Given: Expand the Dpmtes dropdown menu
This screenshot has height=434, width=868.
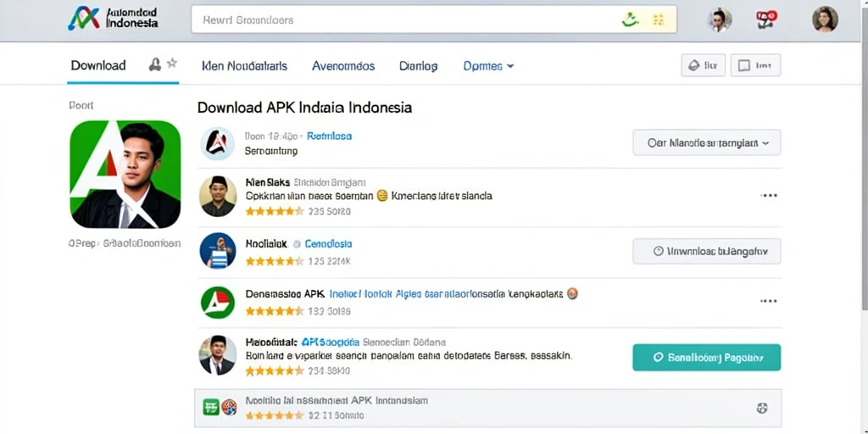Looking at the screenshot, I should point(489,66).
